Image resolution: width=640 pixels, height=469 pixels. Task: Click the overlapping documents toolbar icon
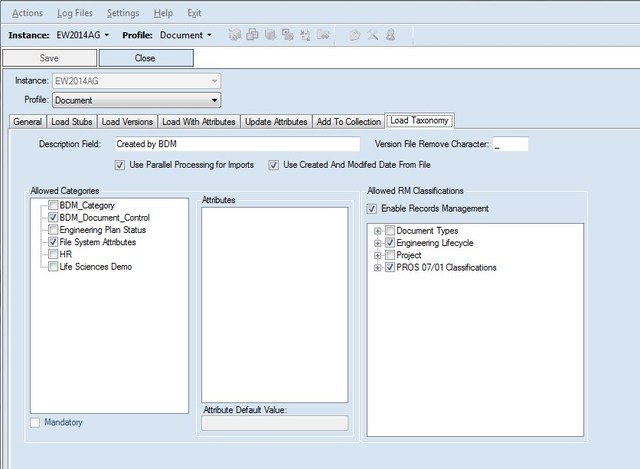[252, 35]
